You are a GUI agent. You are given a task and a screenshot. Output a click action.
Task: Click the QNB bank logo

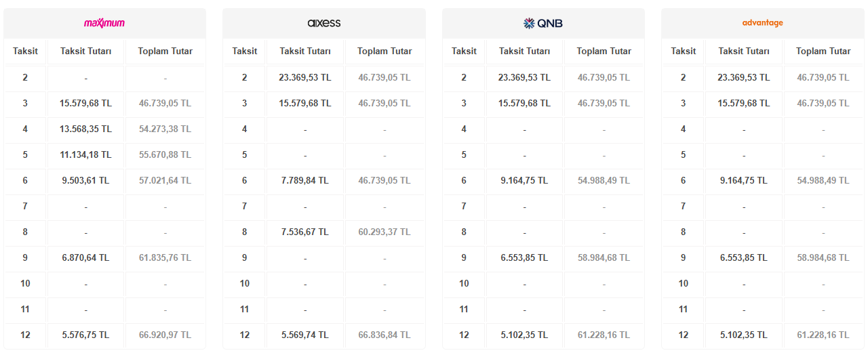coord(543,23)
